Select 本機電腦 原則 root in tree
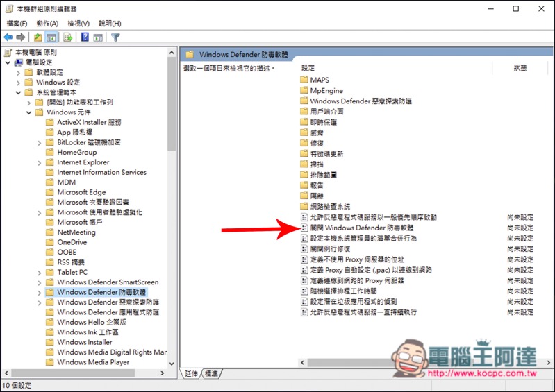 (x=35, y=52)
